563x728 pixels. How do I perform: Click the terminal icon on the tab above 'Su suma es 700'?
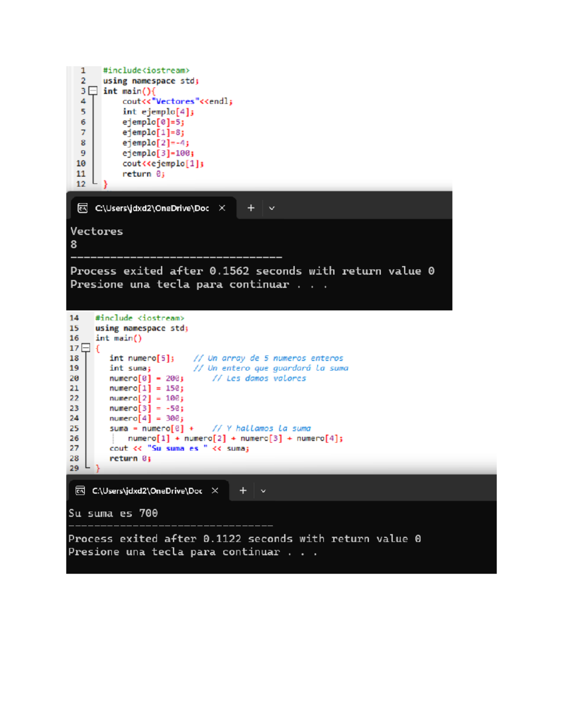coord(80,490)
